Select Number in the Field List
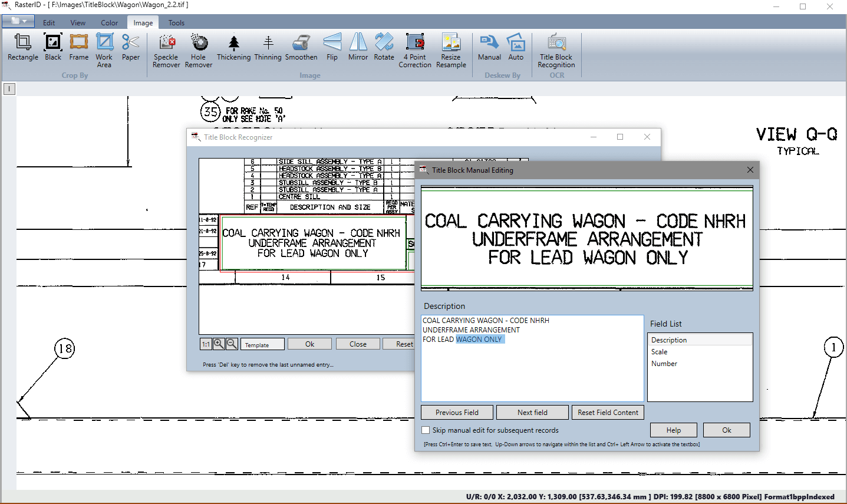Viewport: 847px width, 504px height. click(x=664, y=364)
